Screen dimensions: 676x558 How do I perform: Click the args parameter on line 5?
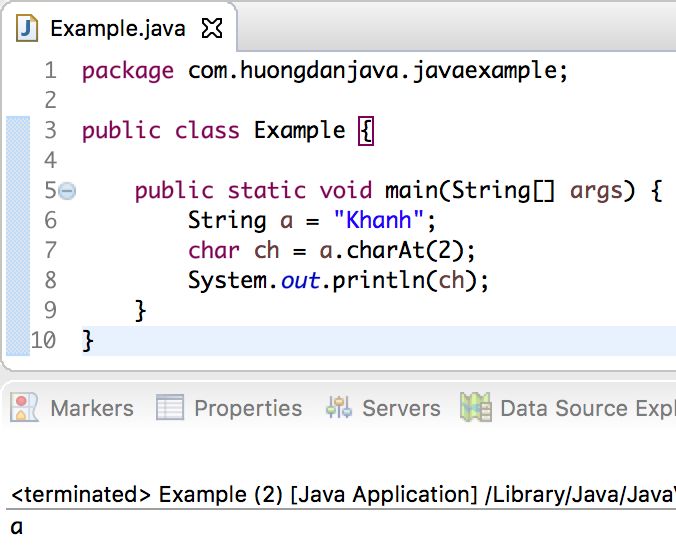click(596, 191)
